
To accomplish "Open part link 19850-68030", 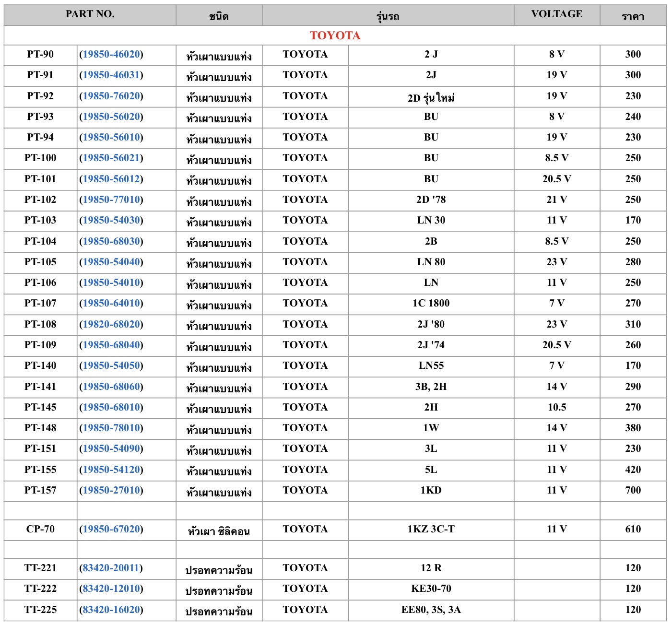I will click(111, 241).
